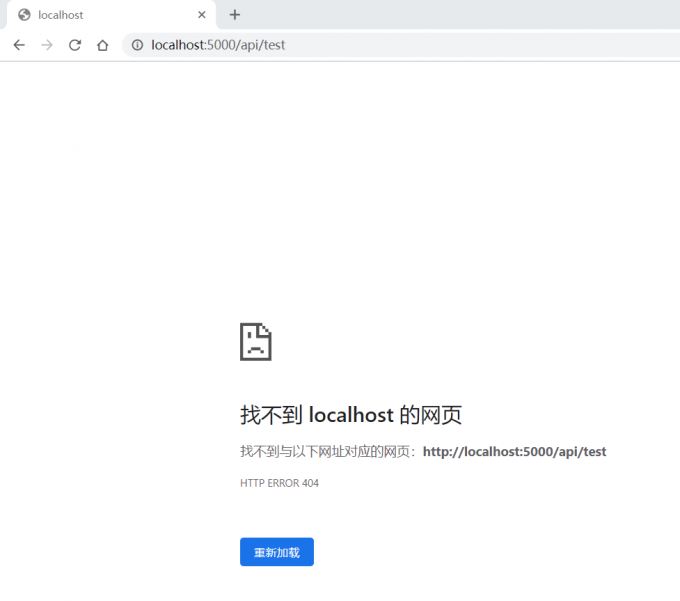Click the text 找不到与以下网址对应的网页
680x601 pixels.
click(x=325, y=452)
